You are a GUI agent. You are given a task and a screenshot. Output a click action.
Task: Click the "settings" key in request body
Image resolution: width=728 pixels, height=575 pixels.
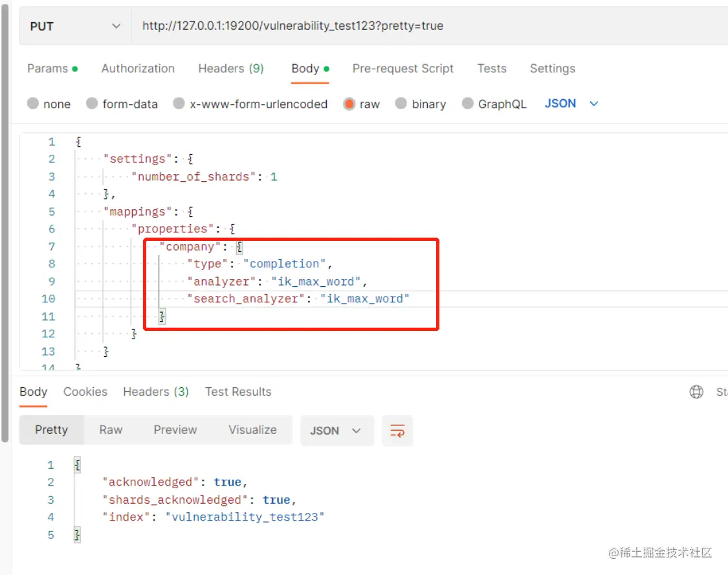(137, 159)
